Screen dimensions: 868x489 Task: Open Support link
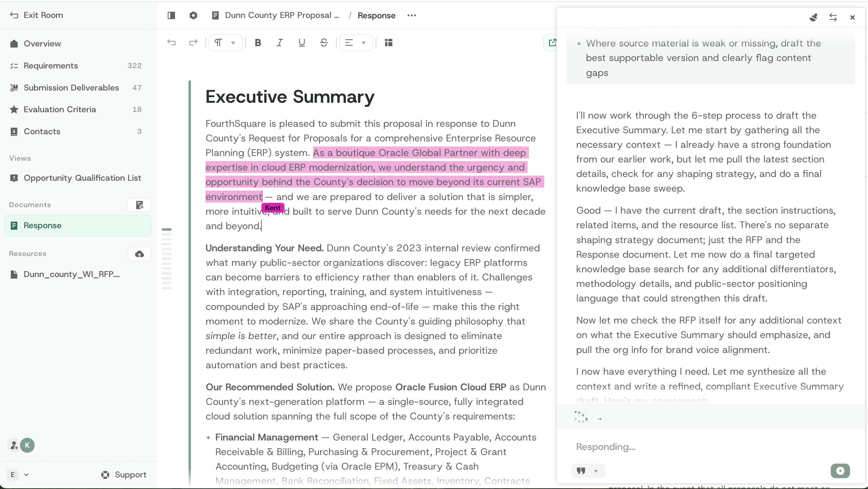coord(124,475)
